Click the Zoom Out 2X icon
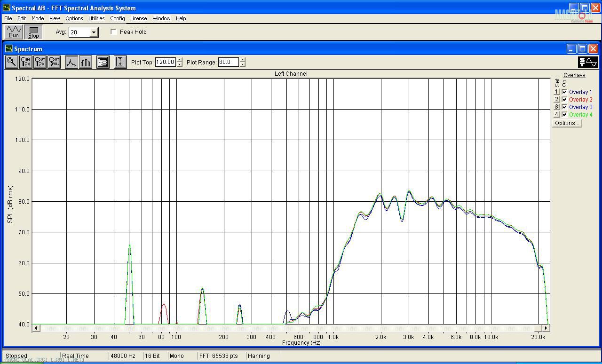 coord(40,62)
